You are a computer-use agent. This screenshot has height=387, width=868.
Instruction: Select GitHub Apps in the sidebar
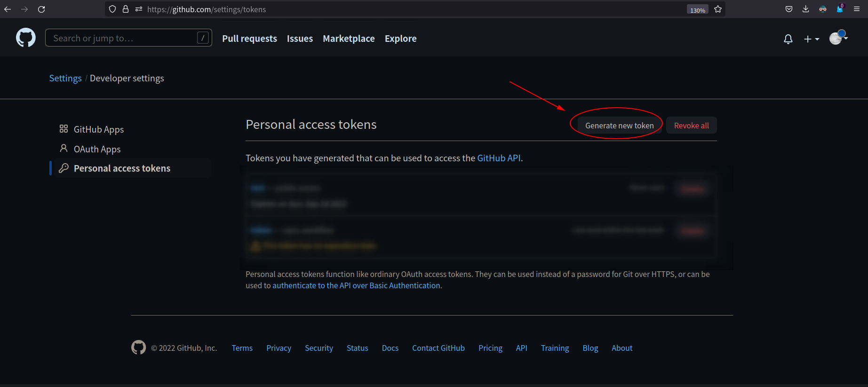coord(98,129)
